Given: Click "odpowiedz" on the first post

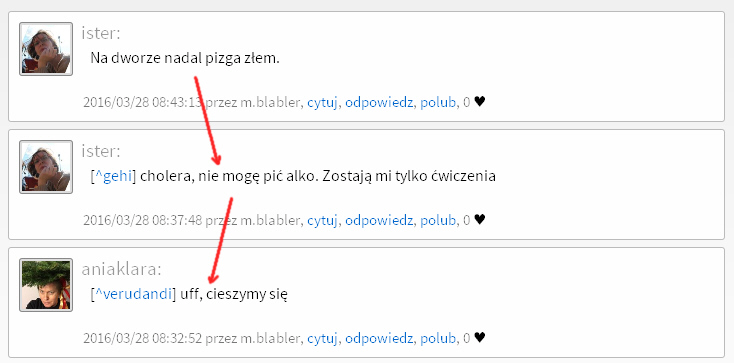Looking at the screenshot, I should 379,103.
